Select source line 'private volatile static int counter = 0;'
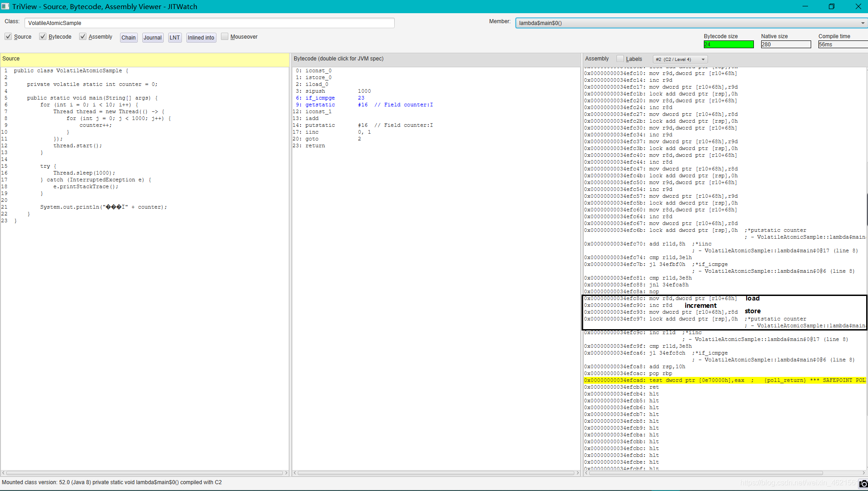Image resolution: width=868 pixels, height=491 pixels. click(92, 84)
